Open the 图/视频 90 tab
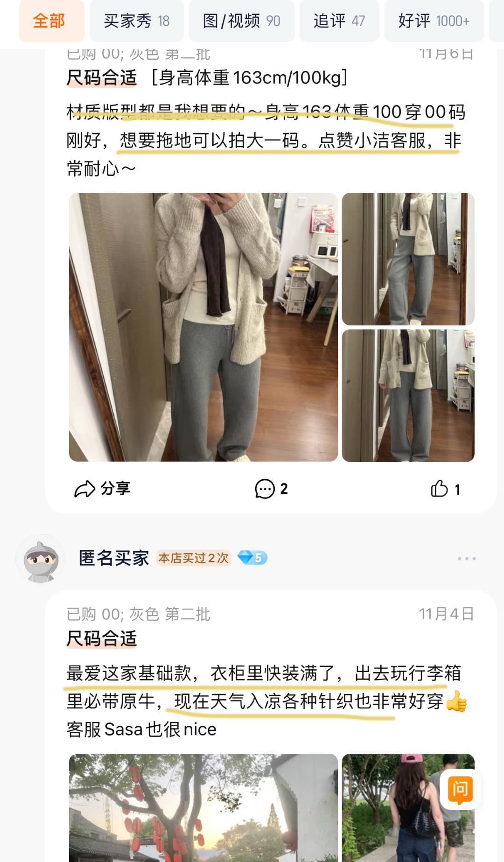The height and width of the screenshot is (862, 504). (242, 21)
